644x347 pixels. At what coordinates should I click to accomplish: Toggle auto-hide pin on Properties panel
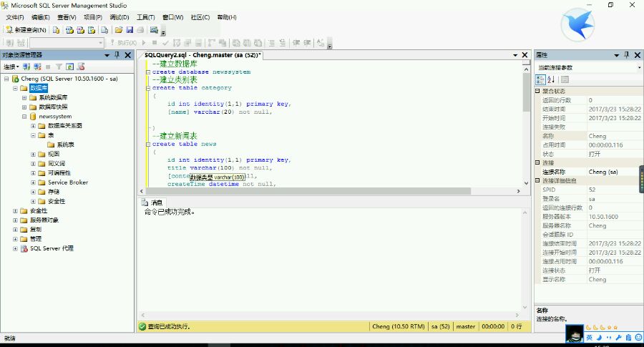pos(626,54)
